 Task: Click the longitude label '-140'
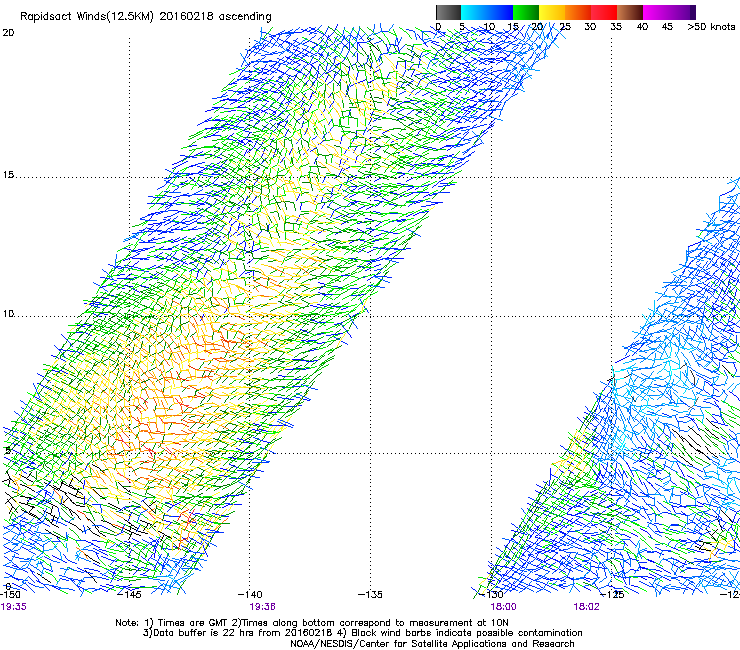(250, 594)
